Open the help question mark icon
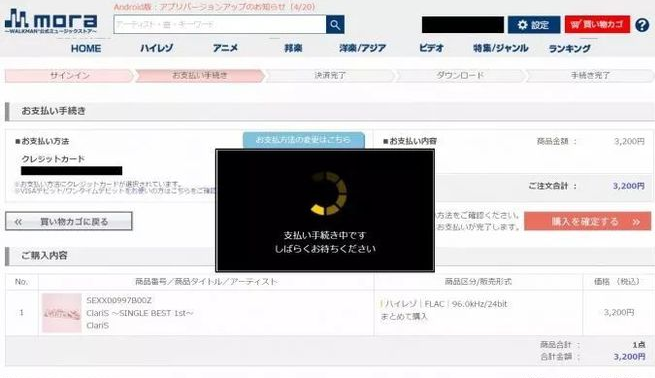 pyautogui.click(x=642, y=25)
